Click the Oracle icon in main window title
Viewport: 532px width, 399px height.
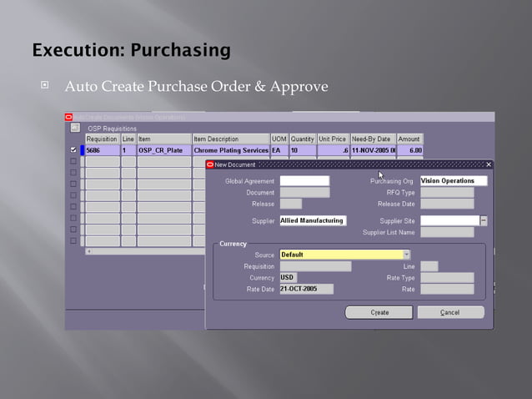click(69, 117)
